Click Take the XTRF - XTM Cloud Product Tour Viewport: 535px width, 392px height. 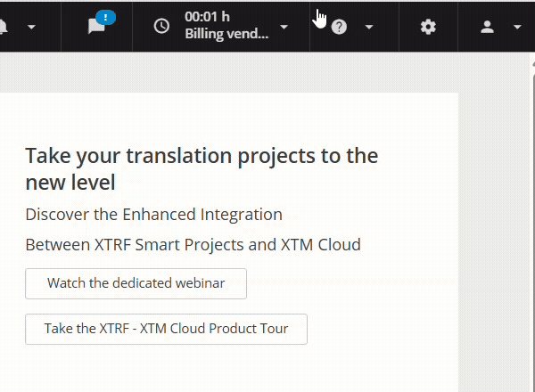166,329
